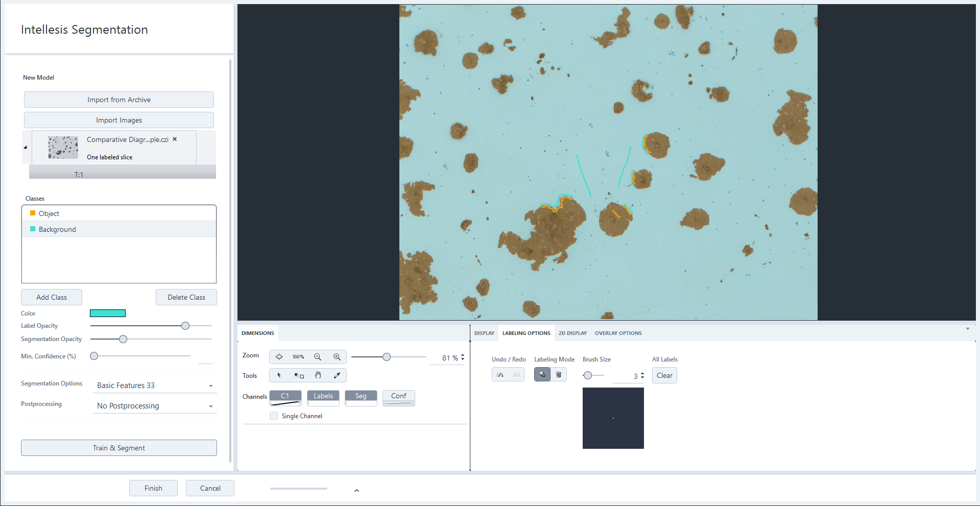Open the Segmentation Options dropdown
The width and height of the screenshot is (980, 506).
coord(210,385)
